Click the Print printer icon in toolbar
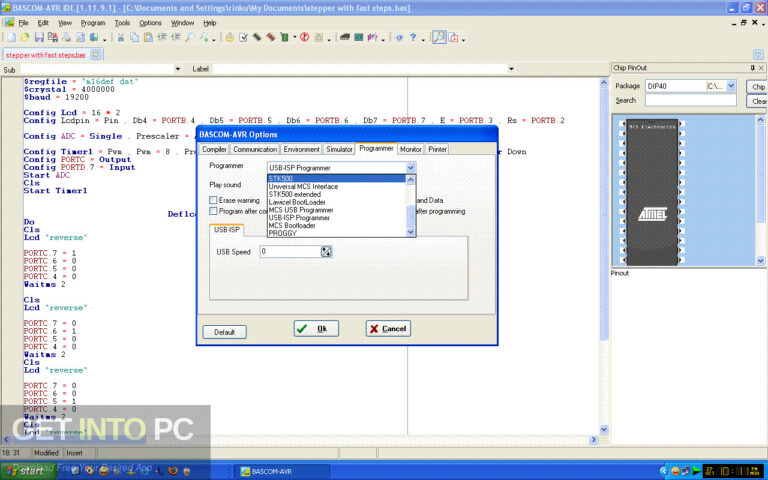 67,38
